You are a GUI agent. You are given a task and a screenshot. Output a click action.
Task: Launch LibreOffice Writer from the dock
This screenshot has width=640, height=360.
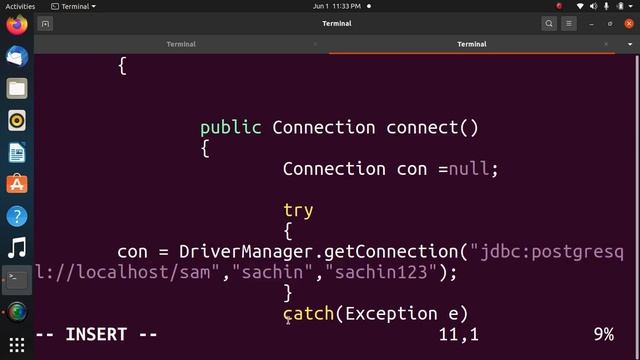coord(17,152)
